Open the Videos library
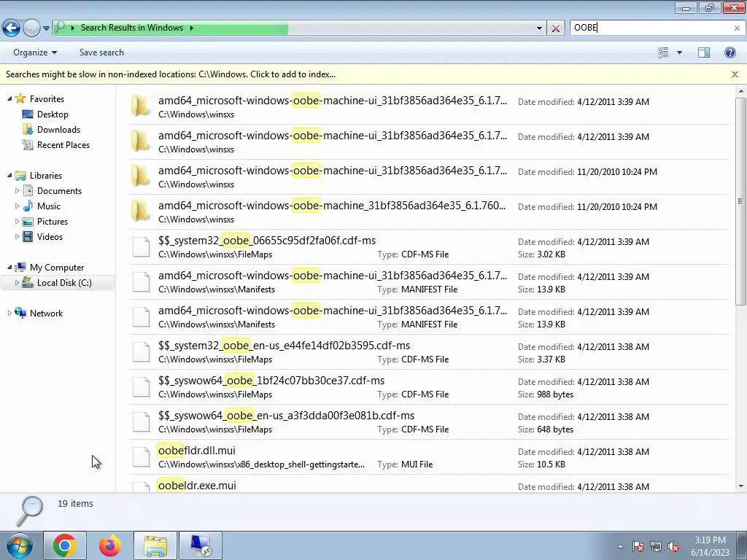The width and height of the screenshot is (747, 560). tap(50, 237)
